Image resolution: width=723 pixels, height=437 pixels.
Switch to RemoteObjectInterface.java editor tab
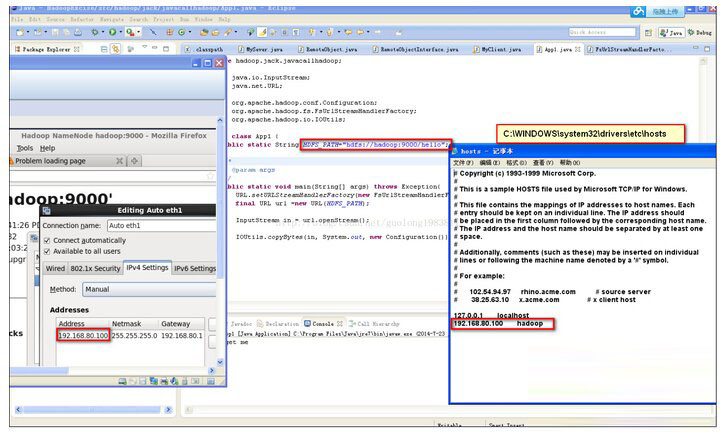pos(415,49)
